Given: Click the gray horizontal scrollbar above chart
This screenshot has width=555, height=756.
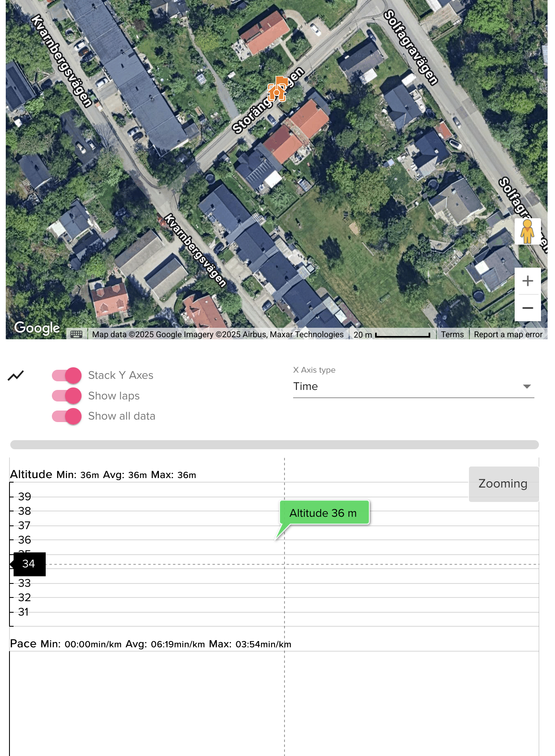Looking at the screenshot, I should (274, 445).
